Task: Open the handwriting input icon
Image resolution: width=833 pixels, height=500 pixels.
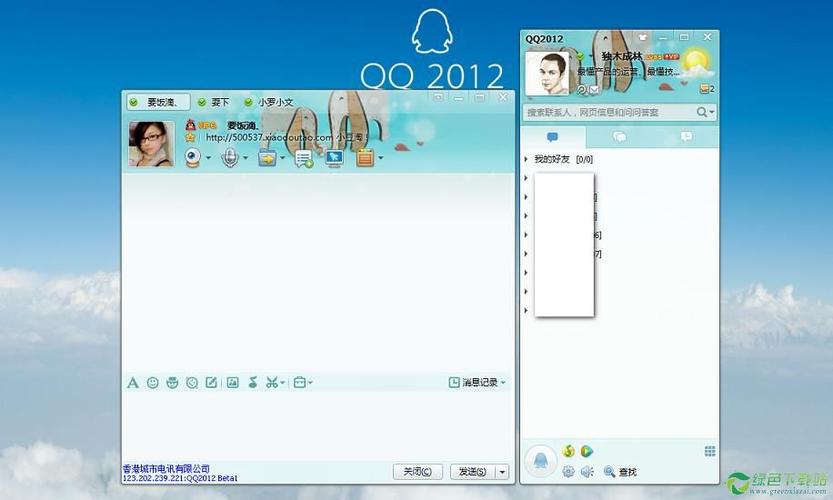Action: pos(211,383)
